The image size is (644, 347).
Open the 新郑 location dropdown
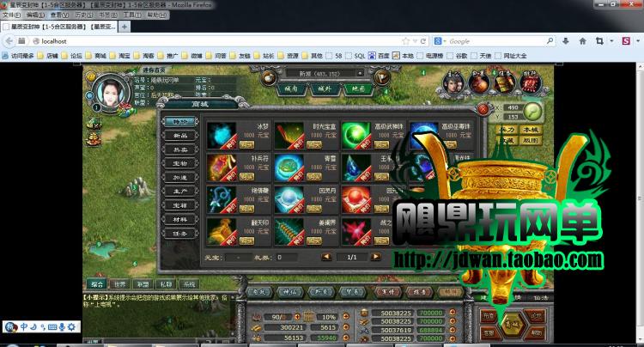[x=325, y=74]
